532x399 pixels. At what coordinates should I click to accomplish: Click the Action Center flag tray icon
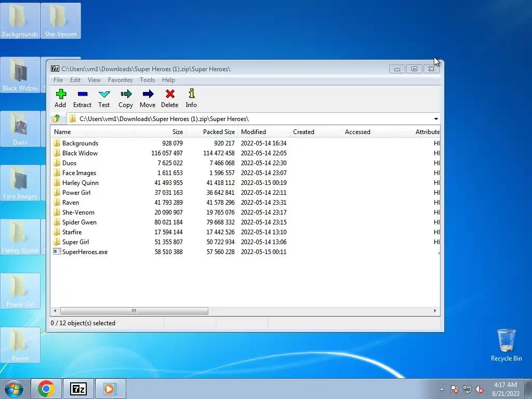point(454,389)
